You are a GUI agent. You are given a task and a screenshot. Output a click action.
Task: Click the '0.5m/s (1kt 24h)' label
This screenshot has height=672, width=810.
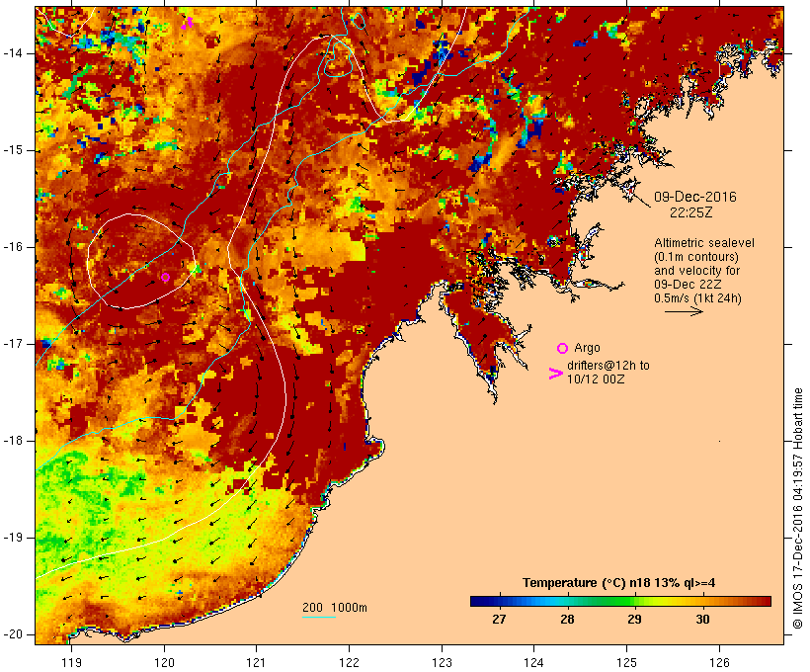click(697, 298)
